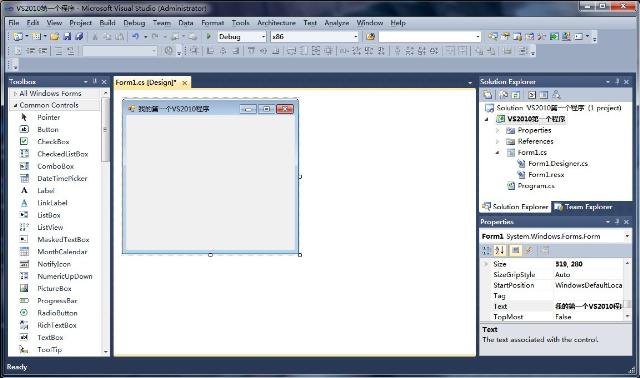Click the Show All Files icon in Solution Explorer
This screenshot has height=378, width=640.
click(x=503, y=95)
